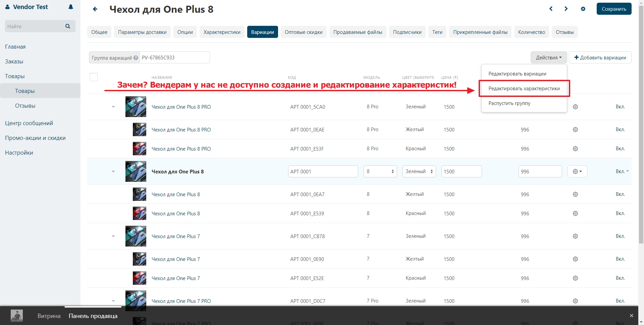The image size is (644, 325).
Task: Go back with the left arrow icon
Action: (x=95, y=9)
